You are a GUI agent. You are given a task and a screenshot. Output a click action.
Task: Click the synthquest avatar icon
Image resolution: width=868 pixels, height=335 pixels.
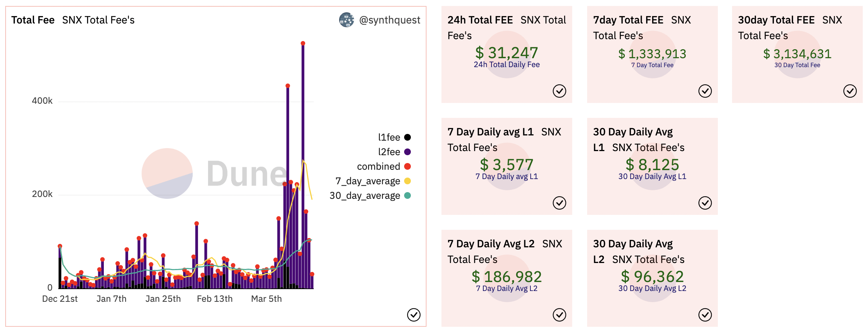346,20
